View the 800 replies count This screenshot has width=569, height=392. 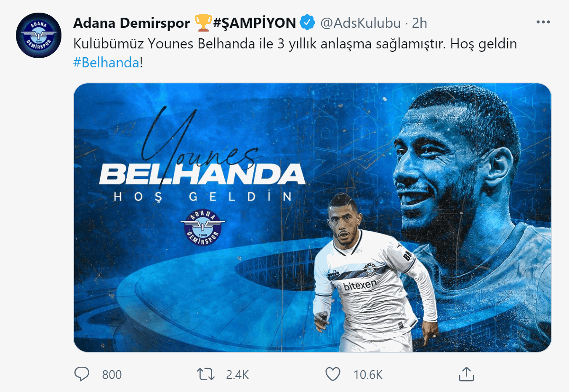[112, 374]
